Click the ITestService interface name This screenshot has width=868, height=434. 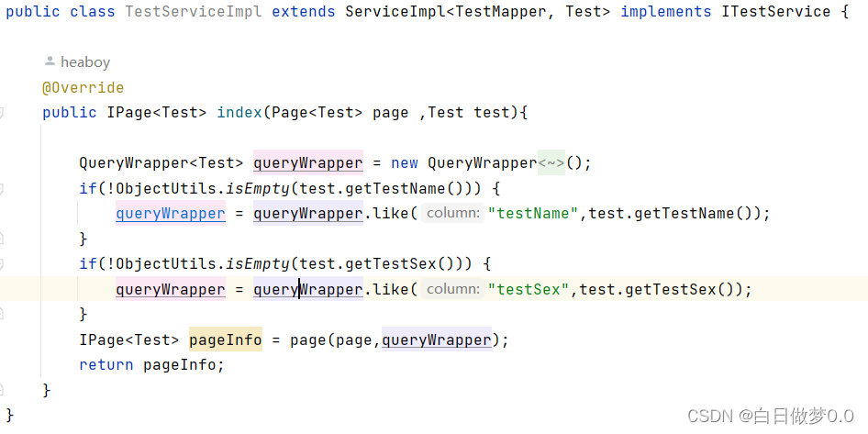[x=776, y=12]
